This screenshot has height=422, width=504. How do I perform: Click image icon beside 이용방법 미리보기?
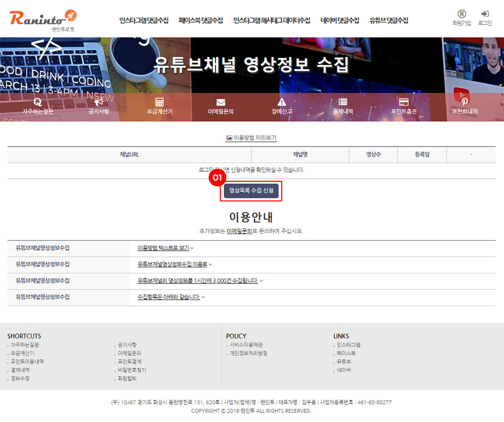(229, 138)
